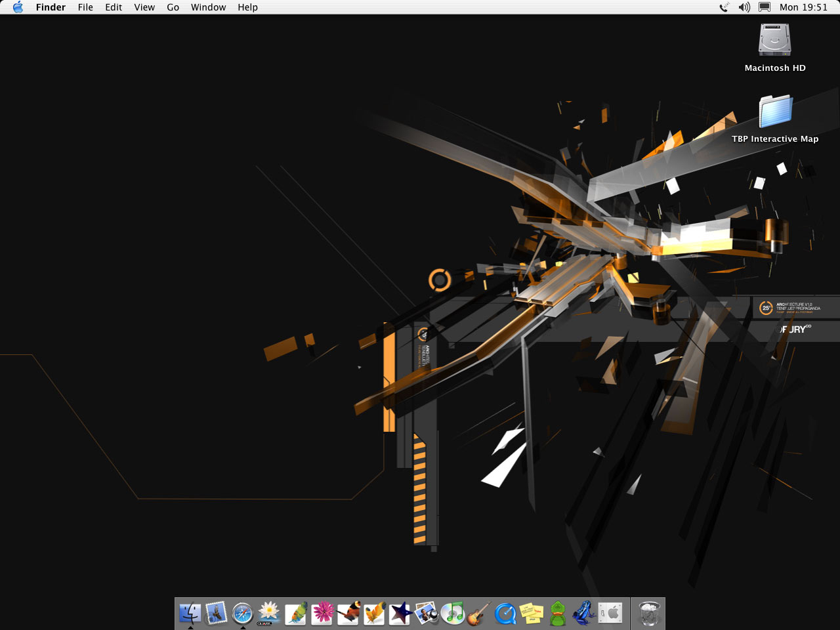The height and width of the screenshot is (630, 840).
Task: Open the Apple menu
Action: tap(18, 7)
